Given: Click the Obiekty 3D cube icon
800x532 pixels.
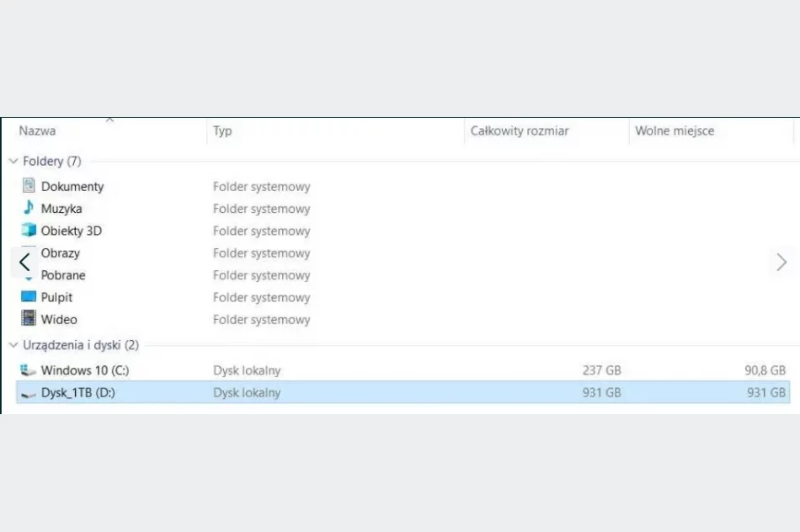Looking at the screenshot, I should 29,231.
